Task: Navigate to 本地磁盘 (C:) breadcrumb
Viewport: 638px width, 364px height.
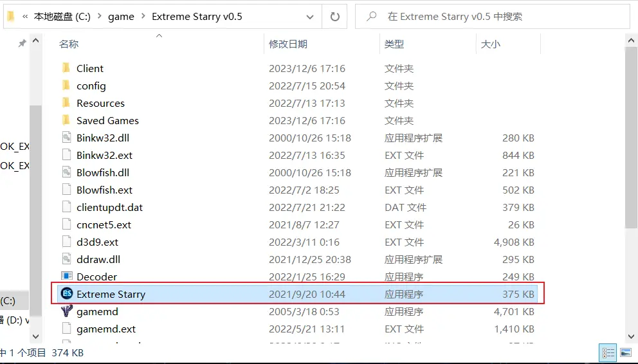Action: [x=62, y=17]
